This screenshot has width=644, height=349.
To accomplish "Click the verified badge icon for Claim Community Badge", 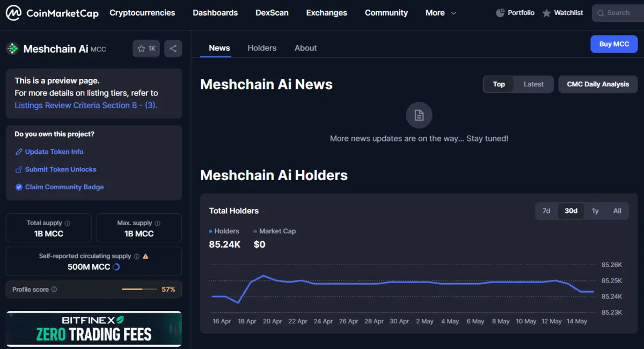I will (19, 187).
